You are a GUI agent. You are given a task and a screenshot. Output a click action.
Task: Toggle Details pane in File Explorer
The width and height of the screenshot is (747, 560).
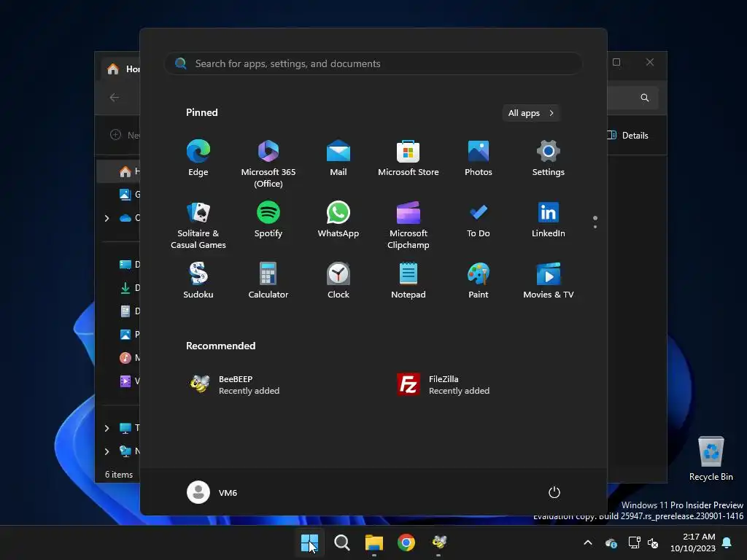628,135
